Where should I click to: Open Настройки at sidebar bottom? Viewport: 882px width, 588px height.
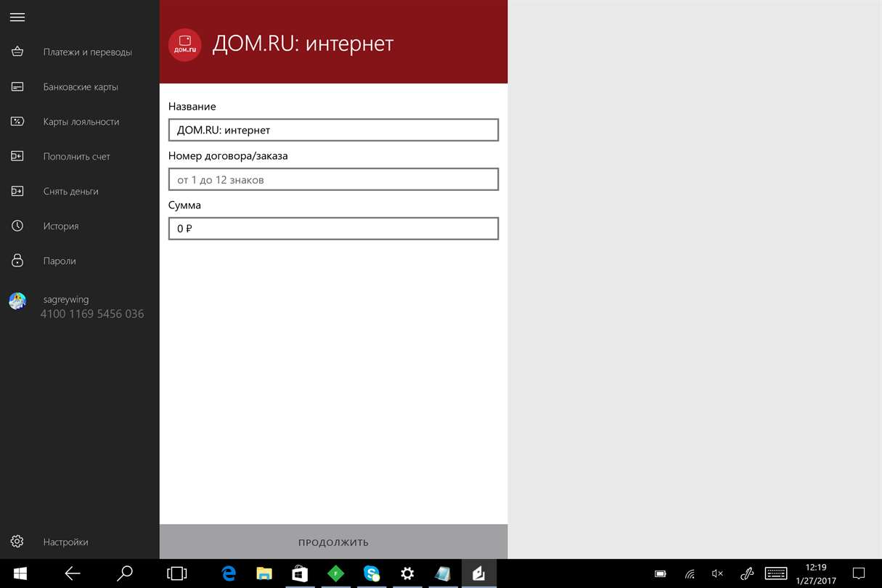point(65,542)
